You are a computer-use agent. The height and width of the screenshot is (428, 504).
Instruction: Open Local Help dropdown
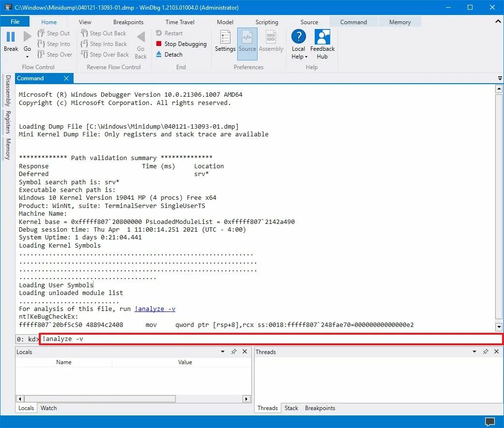[x=299, y=44]
